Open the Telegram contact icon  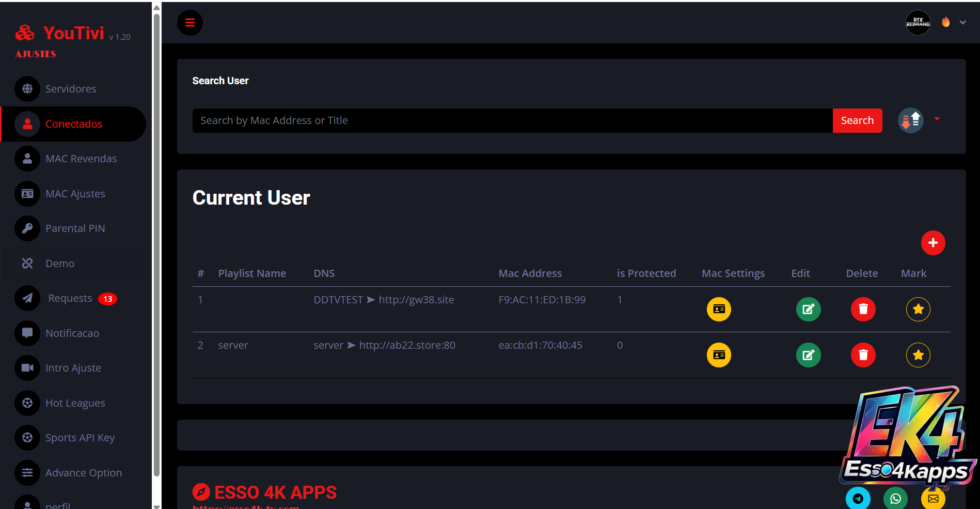[858, 499]
